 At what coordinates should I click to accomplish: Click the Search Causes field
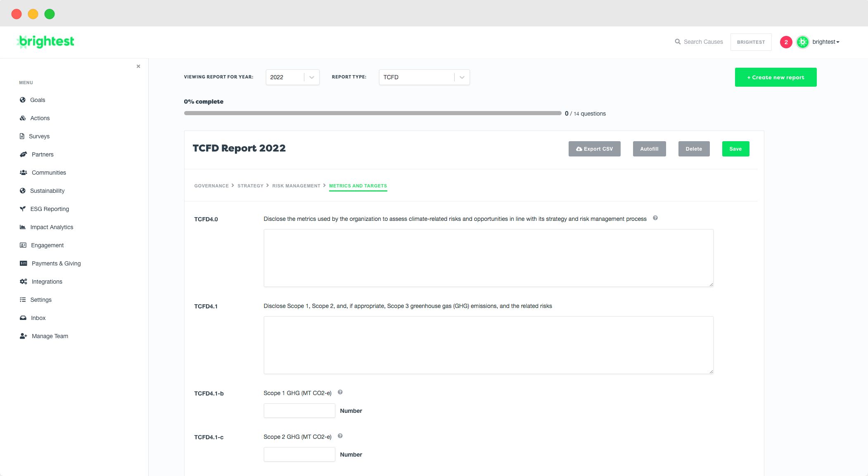(x=703, y=42)
